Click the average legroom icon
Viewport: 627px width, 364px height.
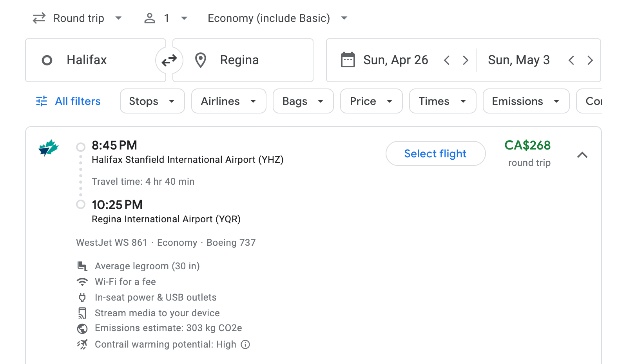click(82, 266)
